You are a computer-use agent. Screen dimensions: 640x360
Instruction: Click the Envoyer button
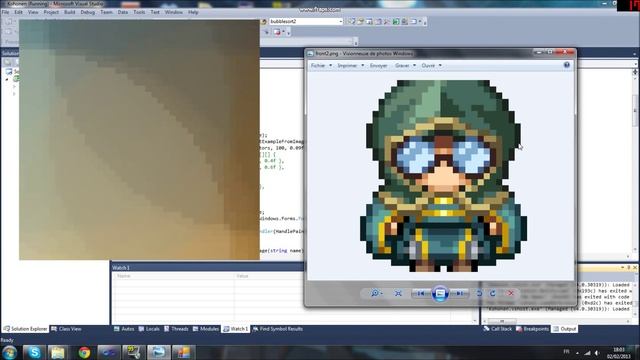pos(378,65)
